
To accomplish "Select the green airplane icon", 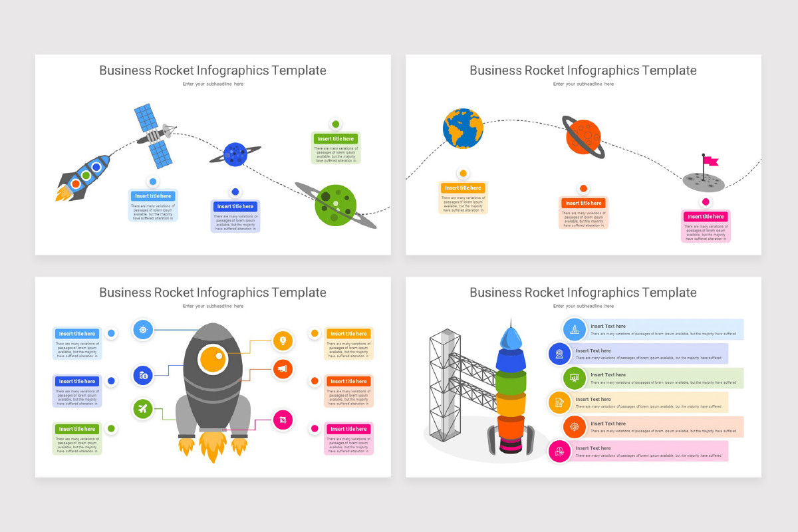I will pos(143,409).
